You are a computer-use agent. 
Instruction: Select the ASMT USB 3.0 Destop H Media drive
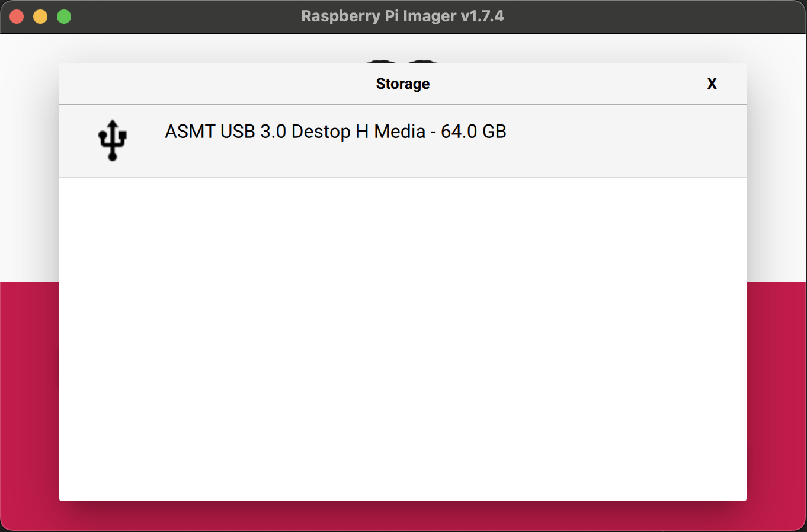click(335, 132)
